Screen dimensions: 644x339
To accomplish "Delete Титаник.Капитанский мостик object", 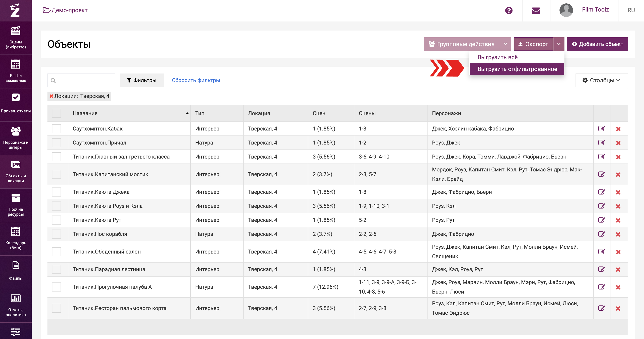I will pyautogui.click(x=618, y=175).
